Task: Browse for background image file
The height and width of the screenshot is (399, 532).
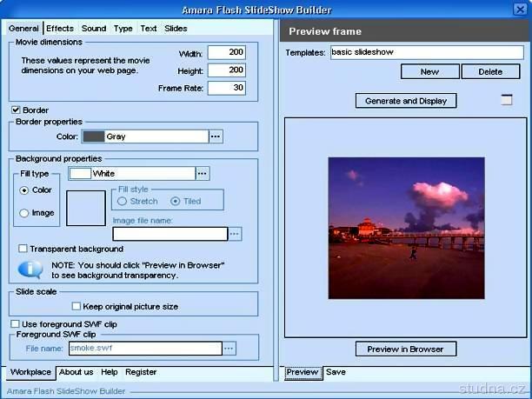Action: point(235,234)
